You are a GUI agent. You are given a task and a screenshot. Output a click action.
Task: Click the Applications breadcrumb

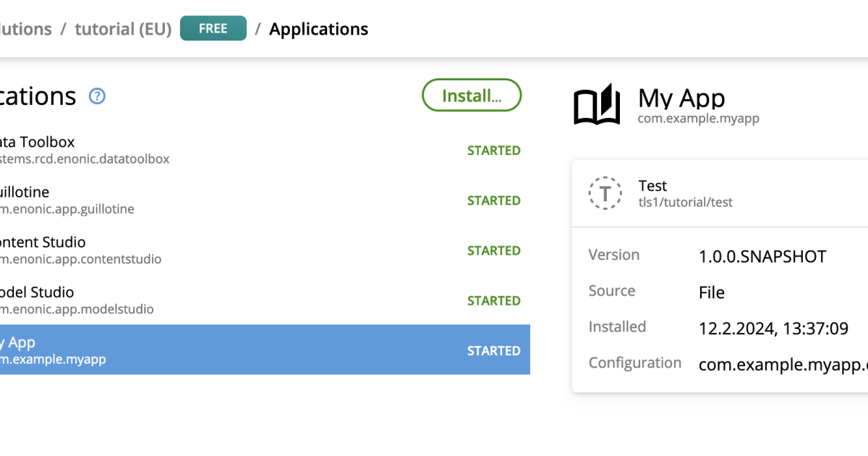click(318, 29)
